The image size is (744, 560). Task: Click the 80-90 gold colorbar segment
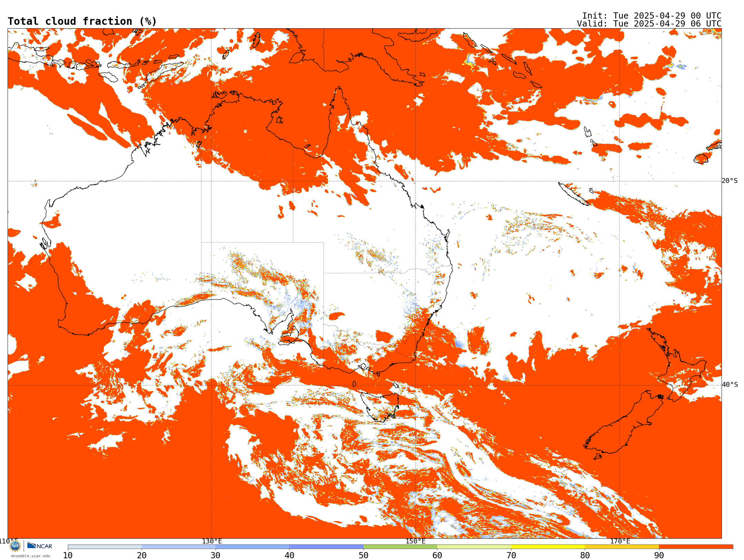[622, 547]
